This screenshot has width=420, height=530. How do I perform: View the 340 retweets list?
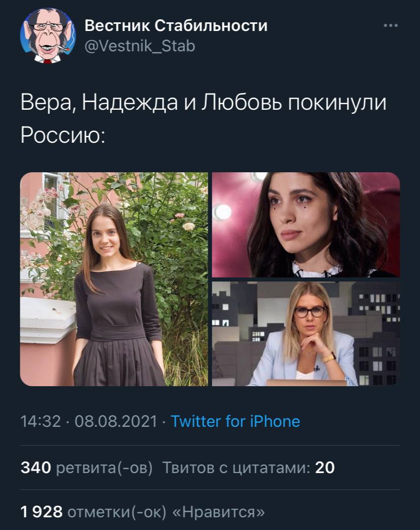coord(86,468)
